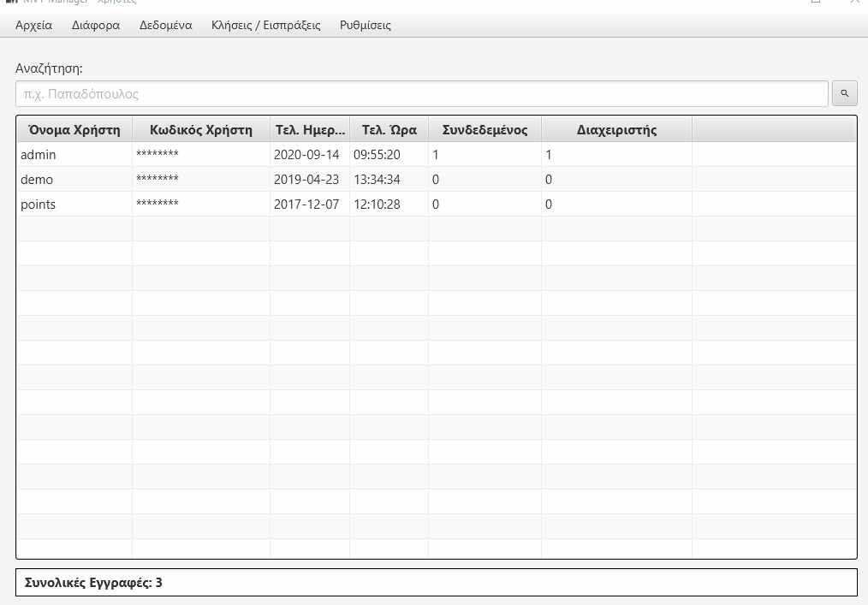Screen dimensions: 868x605
Task: Select the points user row
Action: [x=437, y=205]
